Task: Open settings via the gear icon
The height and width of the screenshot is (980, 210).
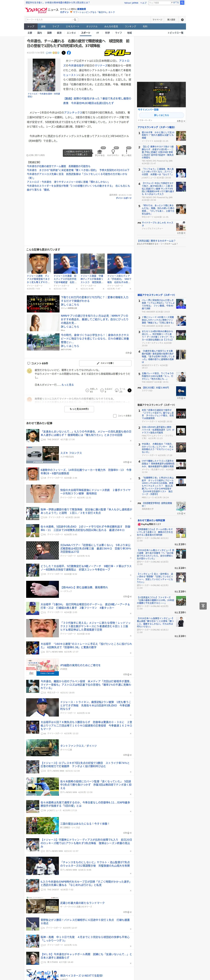Action: (x=182, y=20)
